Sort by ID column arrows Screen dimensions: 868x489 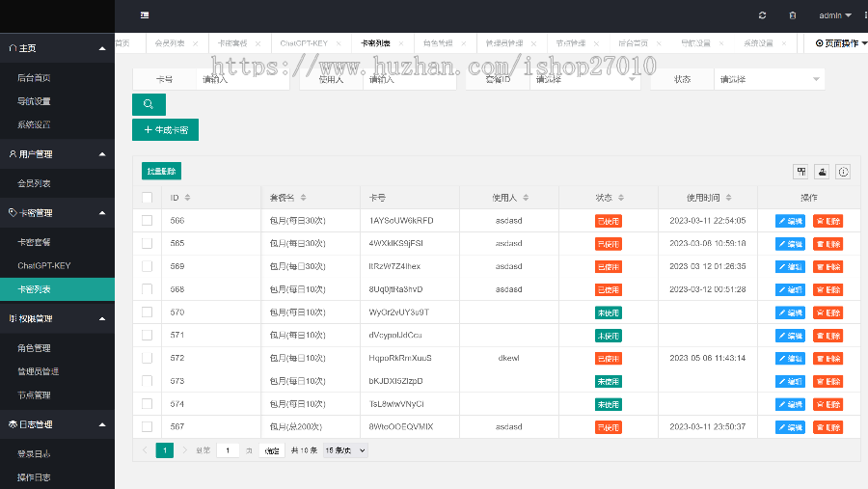pyautogui.click(x=188, y=198)
